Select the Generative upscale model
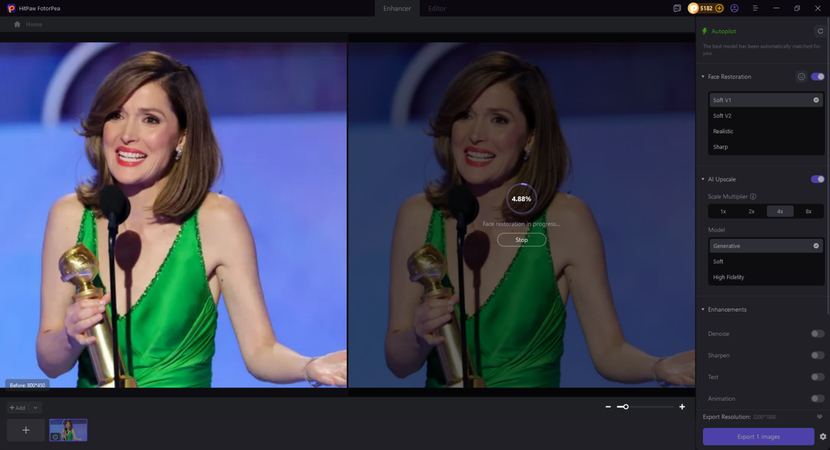This screenshot has width=830, height=450. pos(766,246)
